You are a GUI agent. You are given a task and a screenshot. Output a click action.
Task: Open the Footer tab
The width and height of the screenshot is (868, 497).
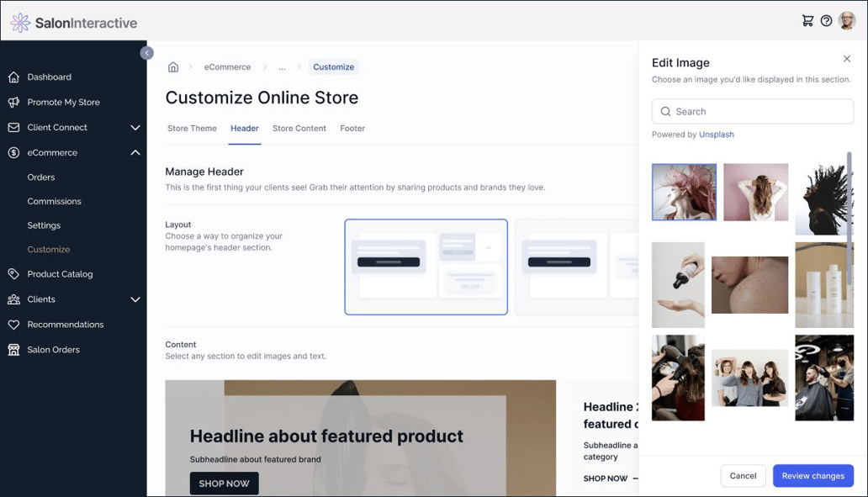(352, 128)
